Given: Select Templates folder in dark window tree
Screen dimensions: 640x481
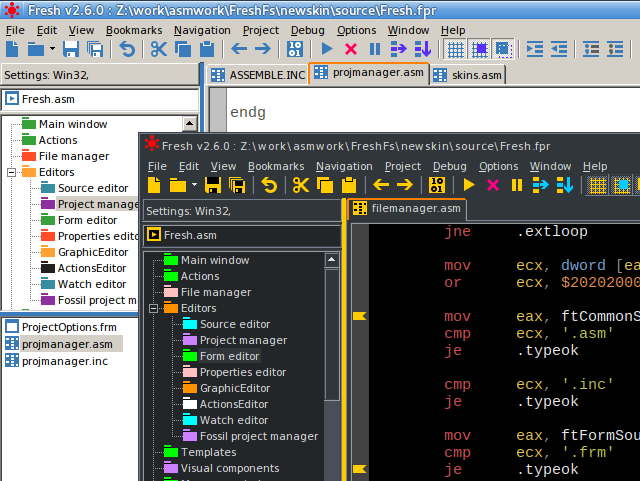Looking at the screenshot, I should click(x=209, y=452).
